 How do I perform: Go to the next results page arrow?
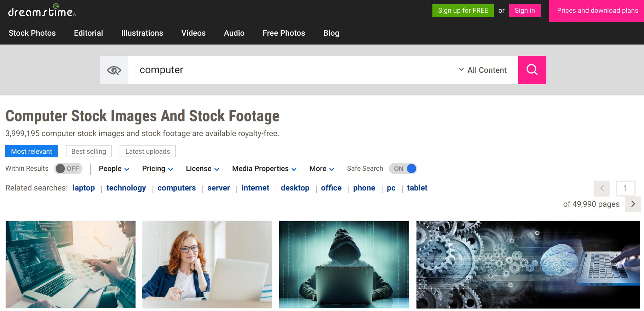pyautogui.click(x=633, y=204)
